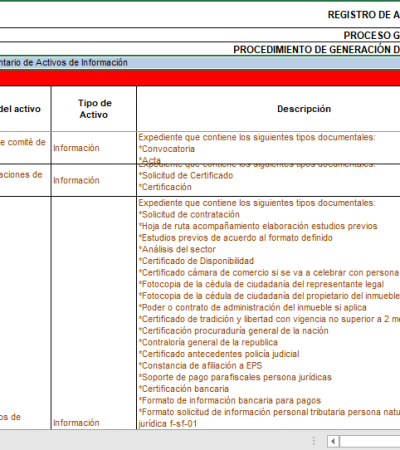
Task: Click the 'jurídica f-sf-01' text line
Action: (168, 424)
